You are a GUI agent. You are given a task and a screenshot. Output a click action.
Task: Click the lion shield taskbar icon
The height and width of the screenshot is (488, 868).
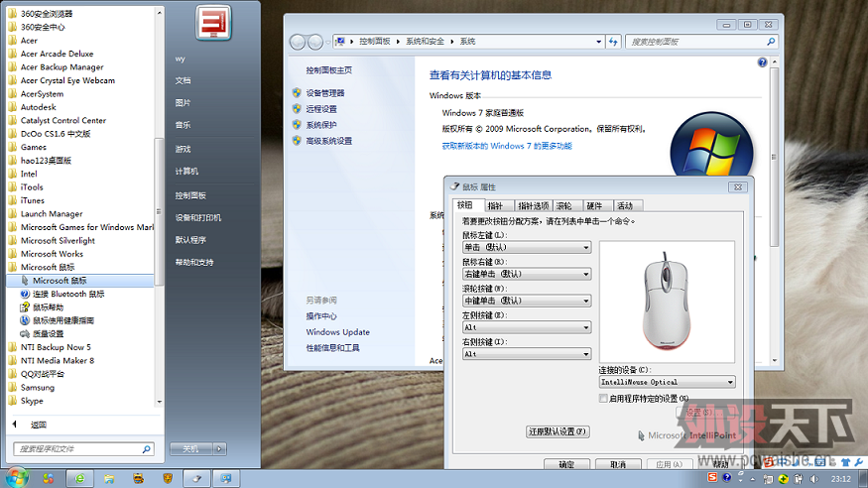pyautogui.click(x=168, y=479)
